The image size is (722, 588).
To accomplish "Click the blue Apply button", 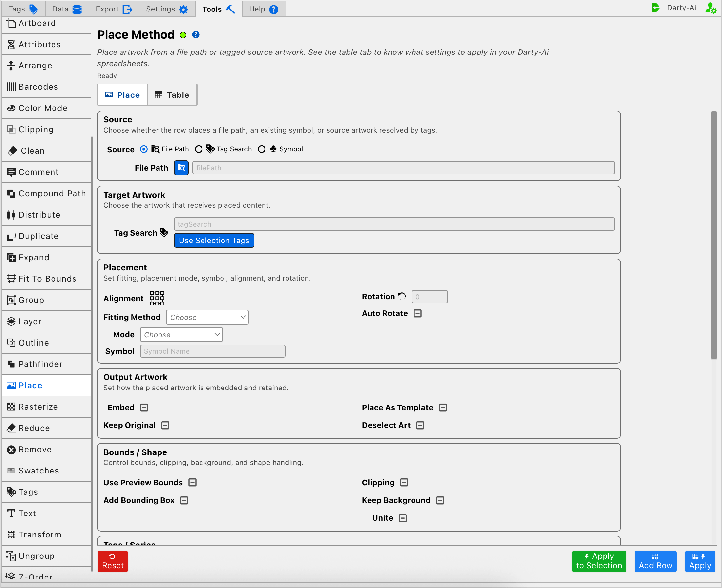I will (700, 561).
